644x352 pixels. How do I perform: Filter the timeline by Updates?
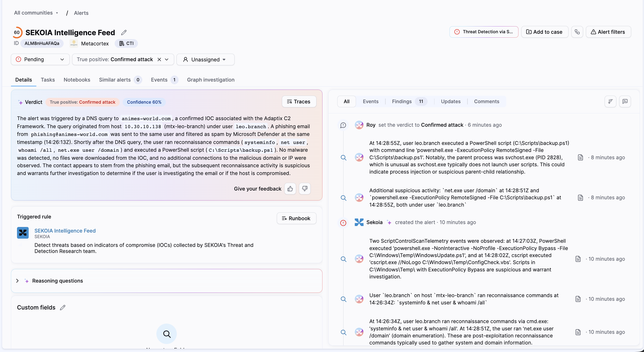(450, 101)
